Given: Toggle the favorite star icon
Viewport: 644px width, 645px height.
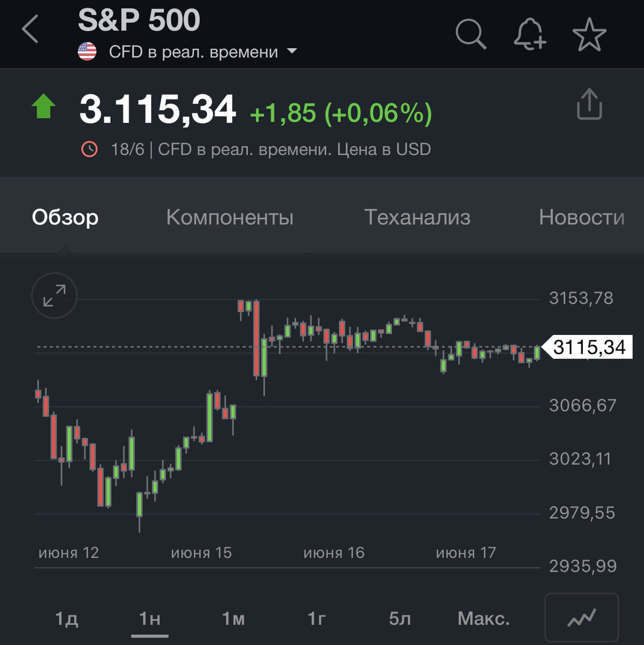Looking at the screenshot, I should click(x=589, y=34).
